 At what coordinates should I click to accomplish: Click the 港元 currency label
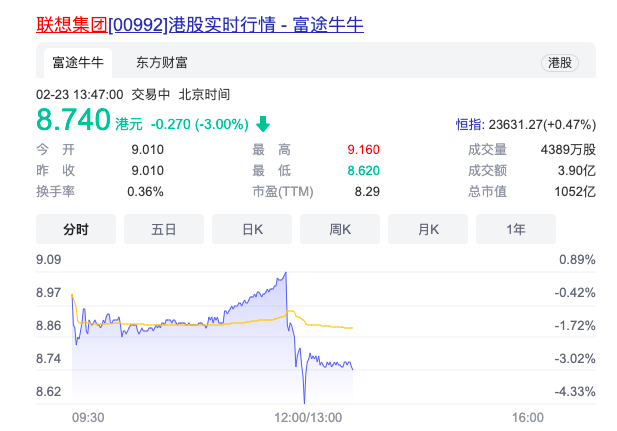(x=129, y=124)
